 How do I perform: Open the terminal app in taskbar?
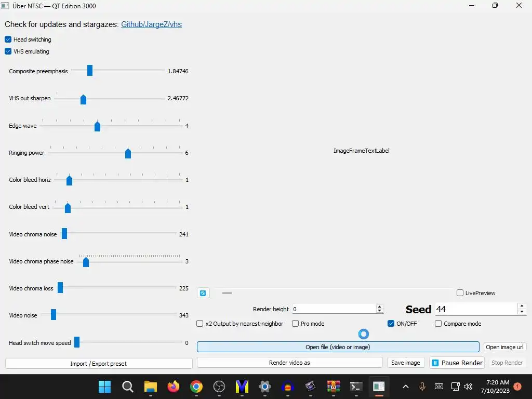point(356,387)
